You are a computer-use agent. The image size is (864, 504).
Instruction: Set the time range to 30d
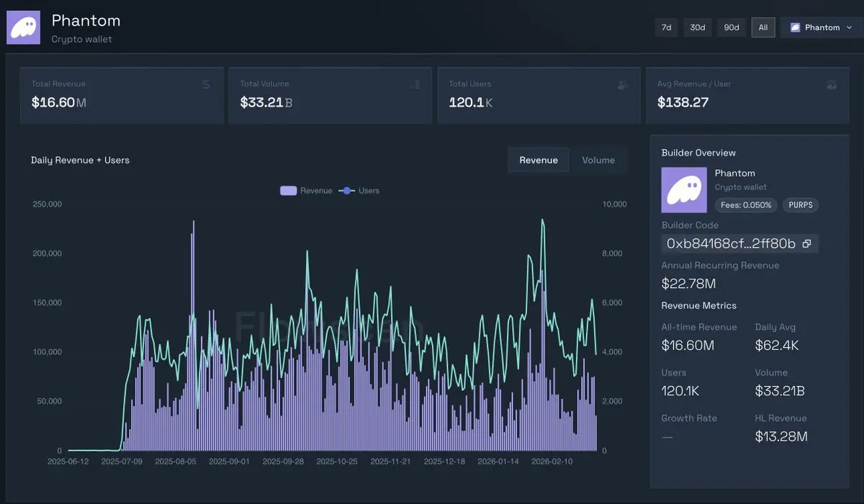click(x=697, y=27)
